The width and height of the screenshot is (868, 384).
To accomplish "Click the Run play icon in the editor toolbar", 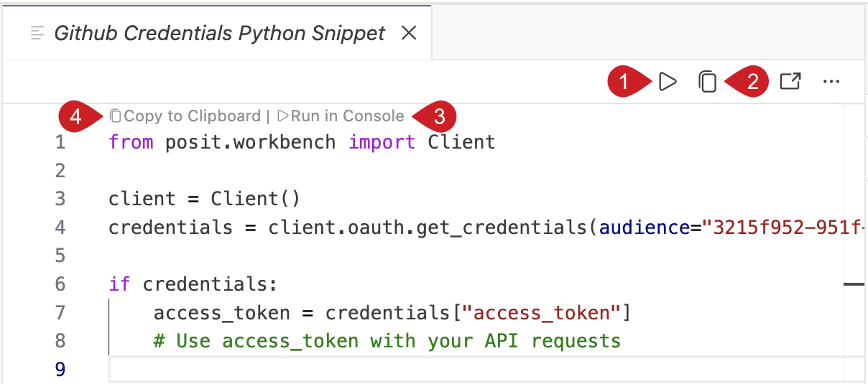I will coord(668,82).
